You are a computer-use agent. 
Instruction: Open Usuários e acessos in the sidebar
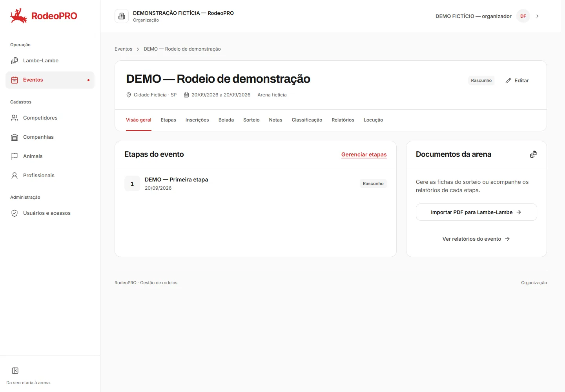50,213
